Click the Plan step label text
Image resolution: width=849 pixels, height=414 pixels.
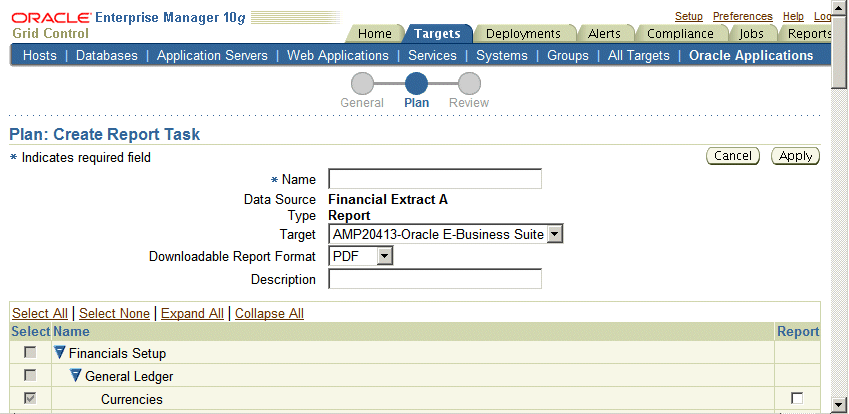coord(416,103)
